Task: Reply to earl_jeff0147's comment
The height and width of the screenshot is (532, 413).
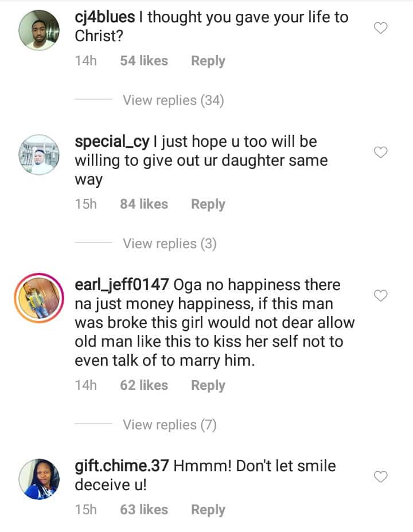Action: click(x=208, y=385)
